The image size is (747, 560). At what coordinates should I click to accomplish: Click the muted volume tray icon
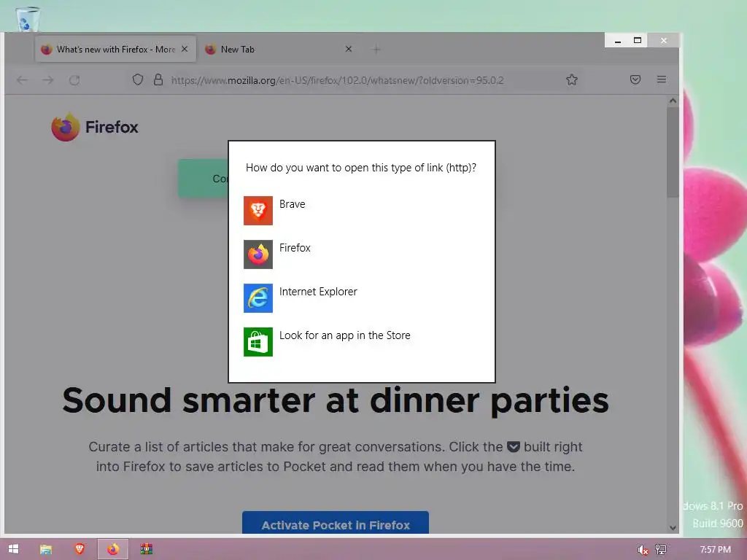pyautogui.click(x=643, y=550)
